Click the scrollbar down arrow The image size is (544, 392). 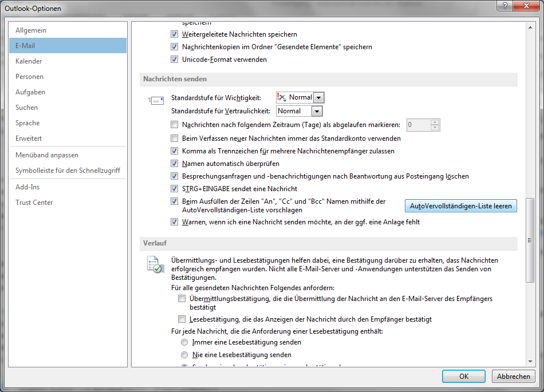pos(530,362)
